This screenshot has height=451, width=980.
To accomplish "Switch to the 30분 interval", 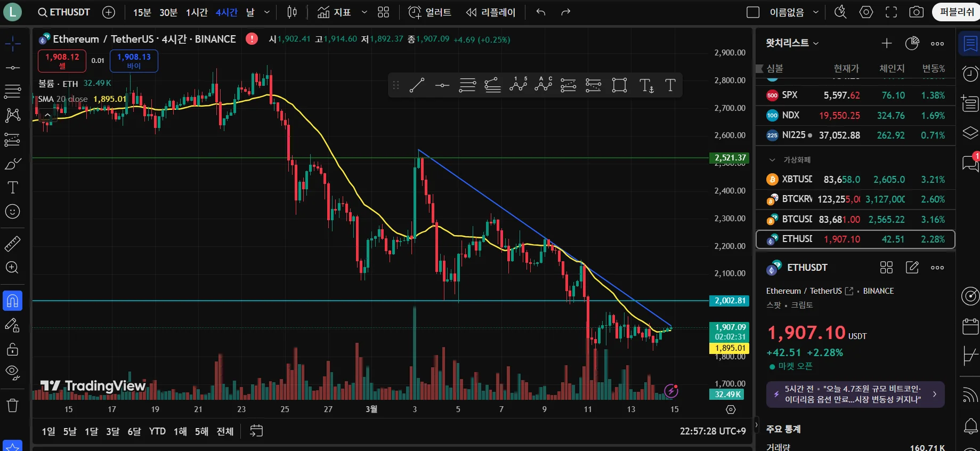I will 168,12.
